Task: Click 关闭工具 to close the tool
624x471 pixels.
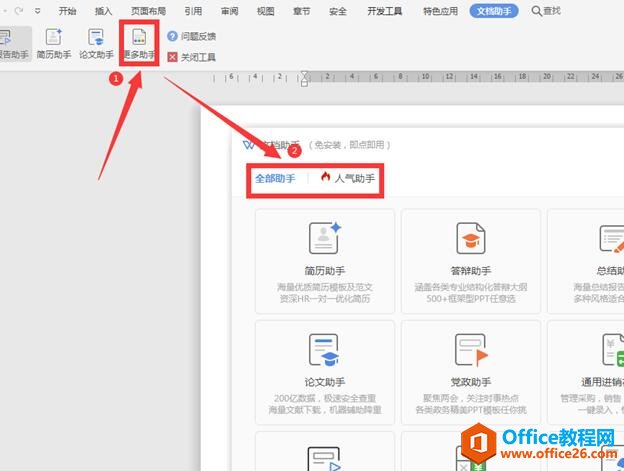Action: pos(191,57)
